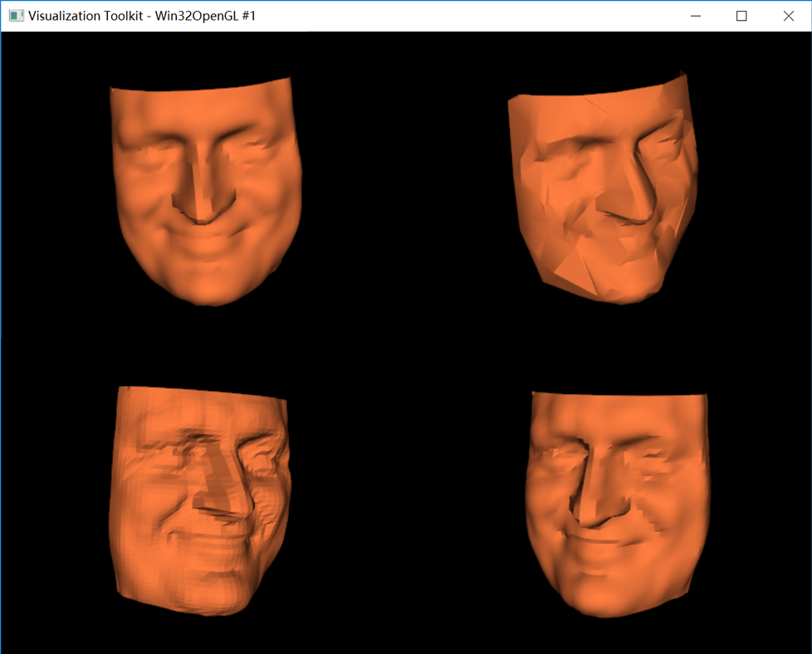Minimize the Visualization Toolkit window
Image resolution: width=812 pixels, height=654 pixels.
coord(696,16)
